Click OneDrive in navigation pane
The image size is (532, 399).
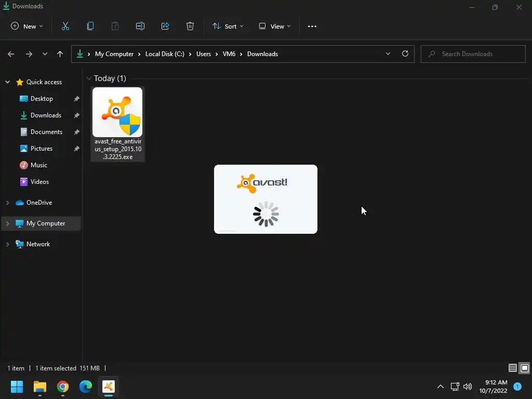[39, 203]
